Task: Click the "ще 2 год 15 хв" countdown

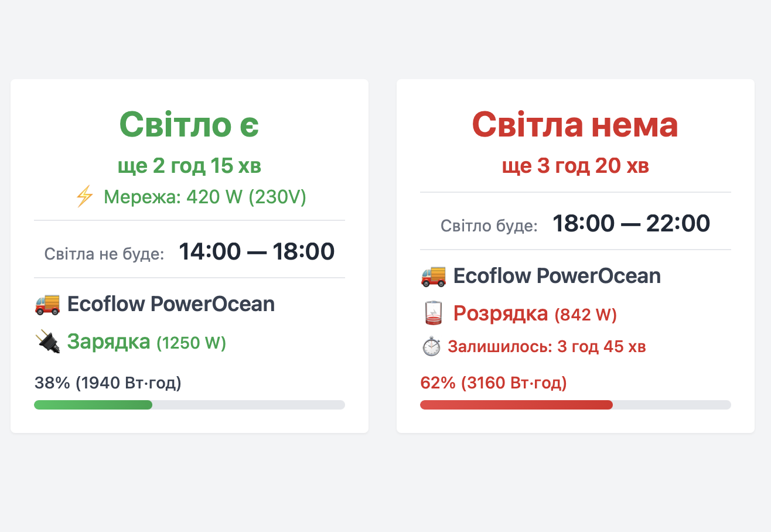Action: click(x=189, y=166)
